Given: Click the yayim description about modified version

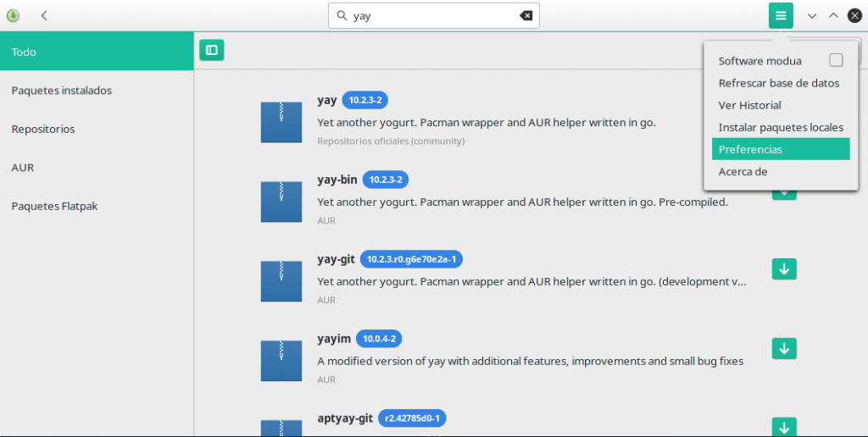Looking at the screenshot, I should [x=531, y=362].
